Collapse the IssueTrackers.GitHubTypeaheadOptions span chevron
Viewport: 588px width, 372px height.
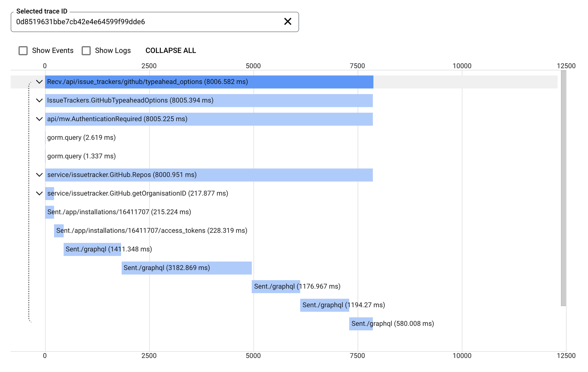39,100
